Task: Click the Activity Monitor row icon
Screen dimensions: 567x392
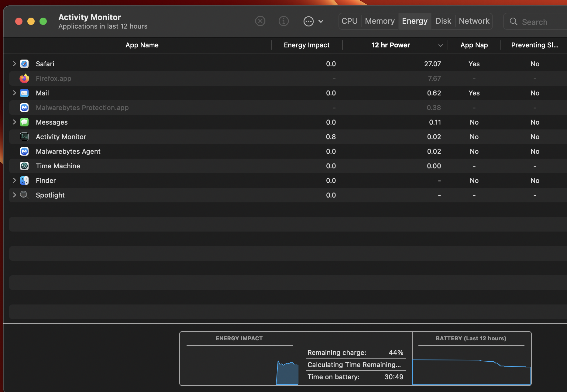Action: 24,137
